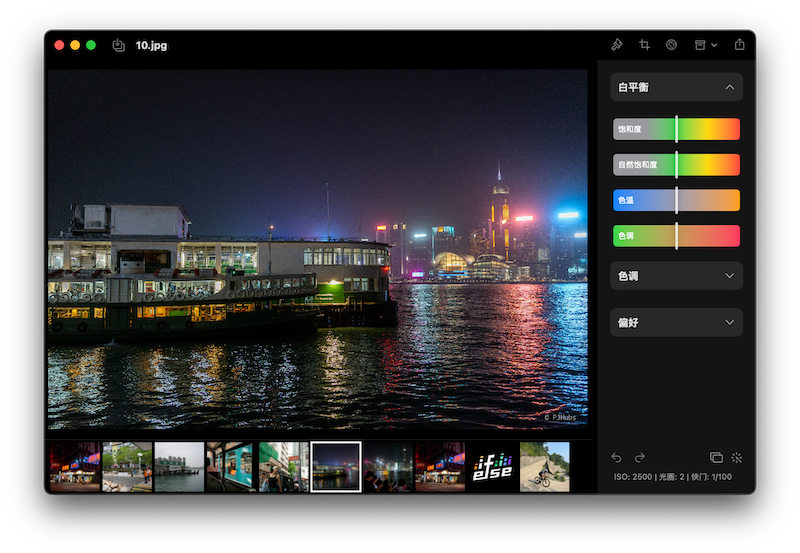Open the circular filter icon in toolbar
The height and width of the screenshot is (553, 800).
point(672,45)
